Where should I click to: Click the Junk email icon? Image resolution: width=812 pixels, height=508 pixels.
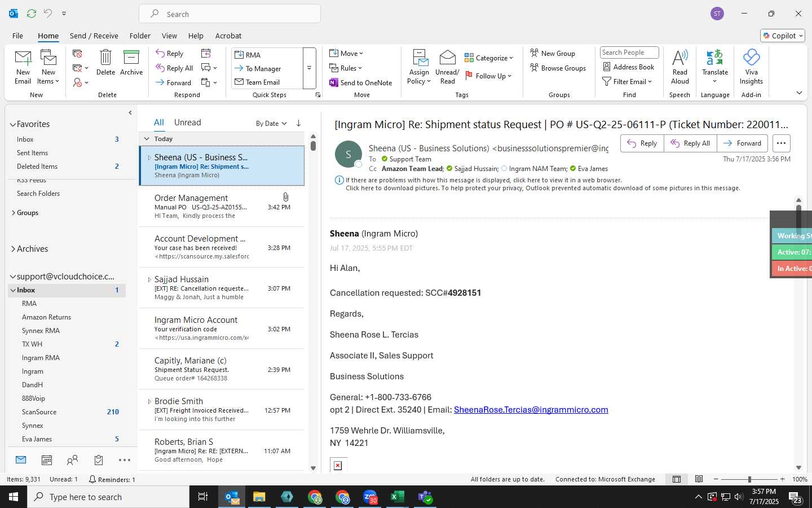coord(81,82)
